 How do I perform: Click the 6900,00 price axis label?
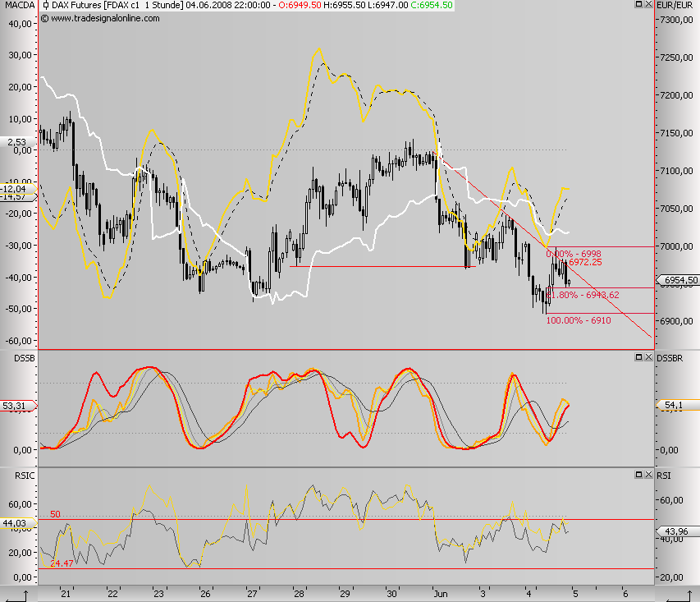pyautogui.click(x=677, y=321)
